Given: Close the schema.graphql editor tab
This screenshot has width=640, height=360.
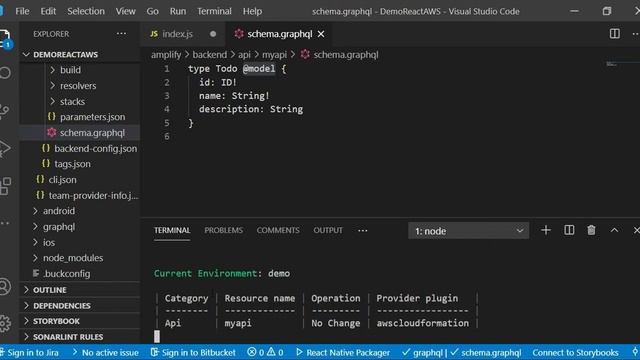Looking at the screenshot, I should point(321,34).
